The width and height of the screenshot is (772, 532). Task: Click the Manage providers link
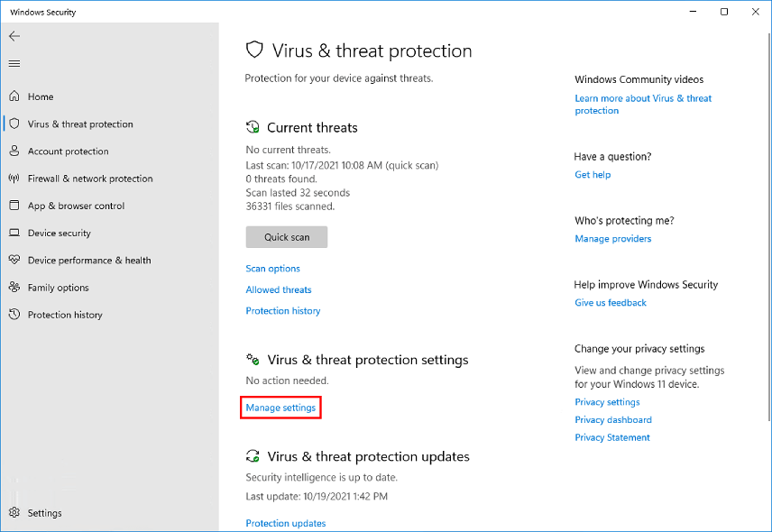tap(612, 239)
